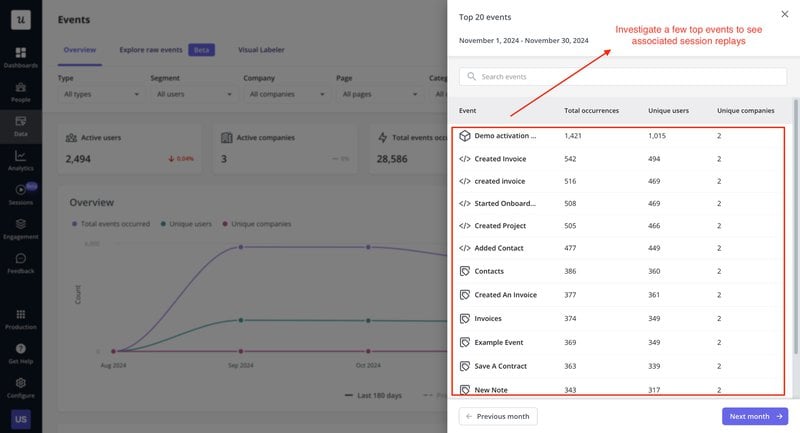Open the Engagement sidebar icon

20,227
